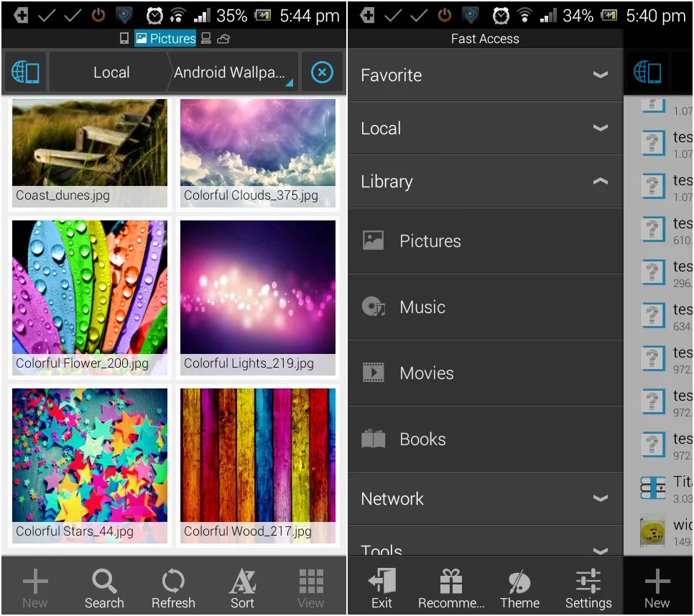Change the View mode
Screen dimensions: 694x616
pos(310,587)
